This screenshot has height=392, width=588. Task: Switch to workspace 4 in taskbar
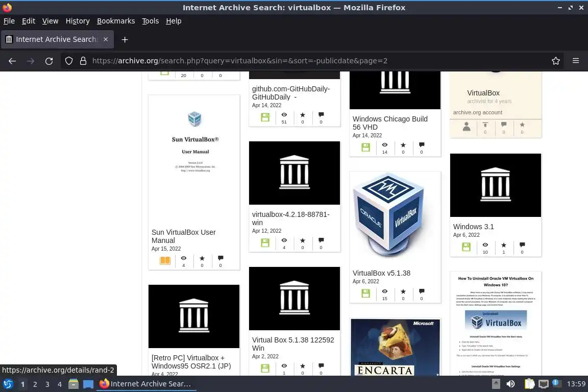(x=60, y=384)
